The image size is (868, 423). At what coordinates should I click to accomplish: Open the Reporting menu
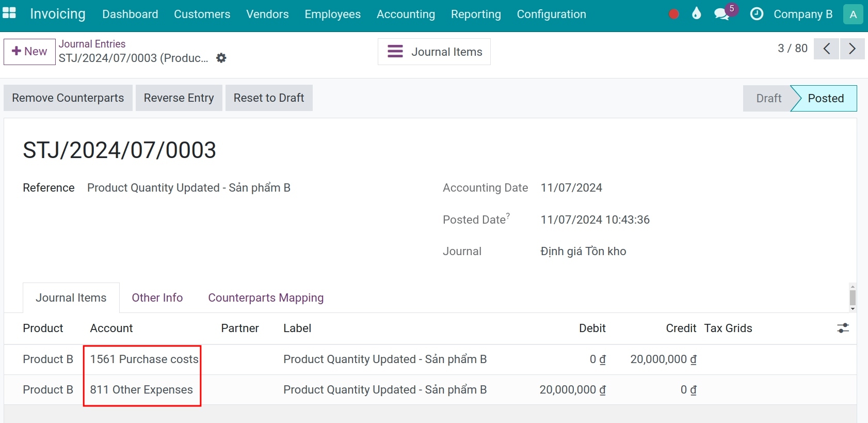[476, 14]
